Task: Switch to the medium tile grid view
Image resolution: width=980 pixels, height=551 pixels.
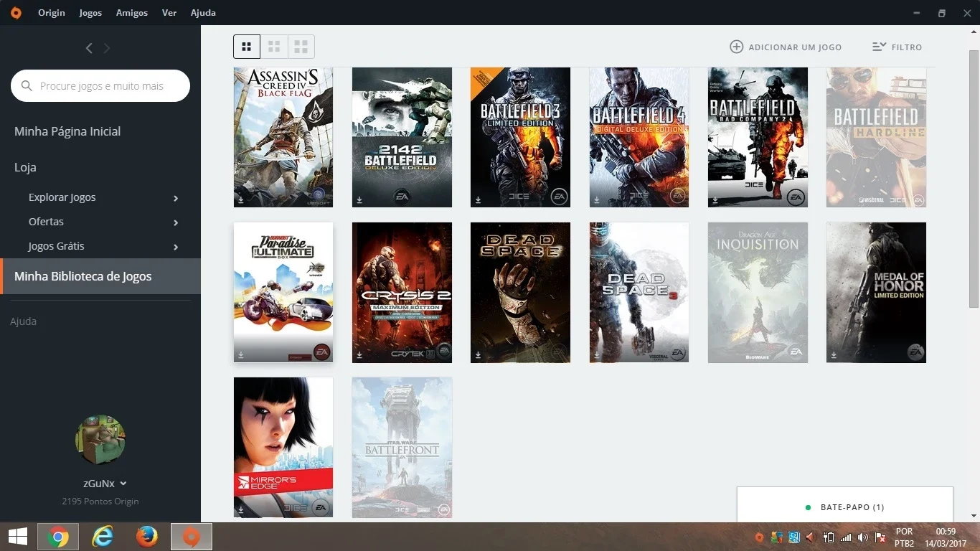Action: (x=274, y=47)
